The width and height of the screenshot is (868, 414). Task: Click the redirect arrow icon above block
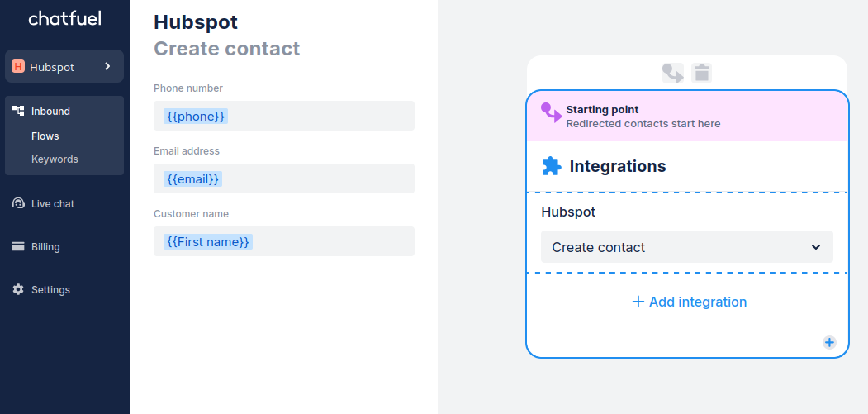[x=673, y=73]
